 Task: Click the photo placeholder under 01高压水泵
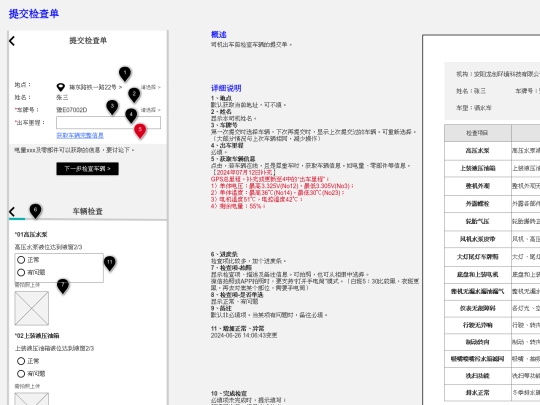pyautogui.click(x=32, y=308)
